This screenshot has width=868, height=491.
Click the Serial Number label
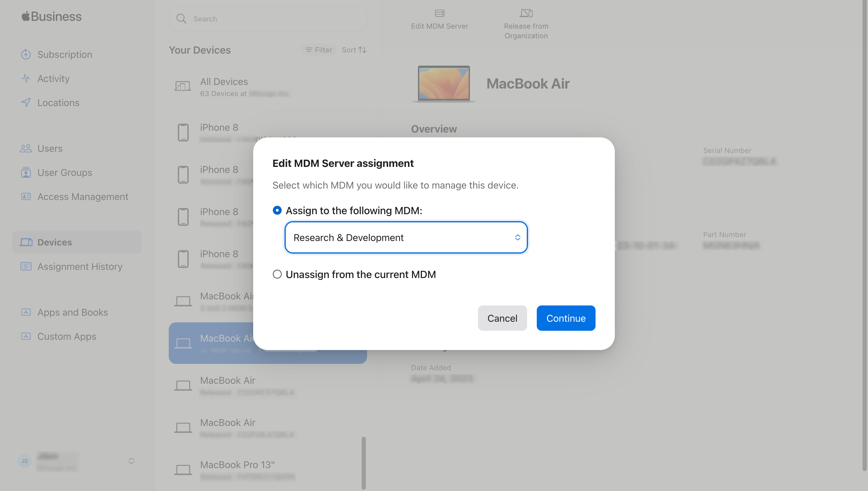(727, 150)
